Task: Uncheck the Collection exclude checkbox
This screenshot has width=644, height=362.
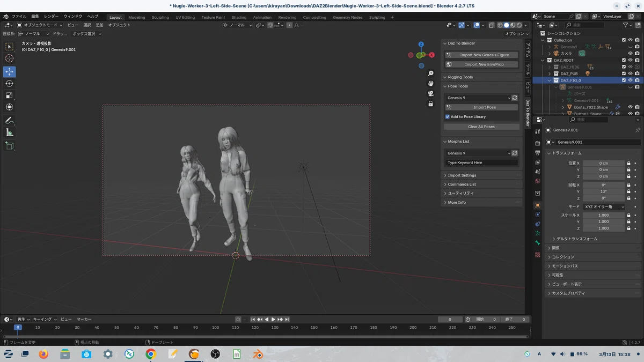Action: click(624, 40)
